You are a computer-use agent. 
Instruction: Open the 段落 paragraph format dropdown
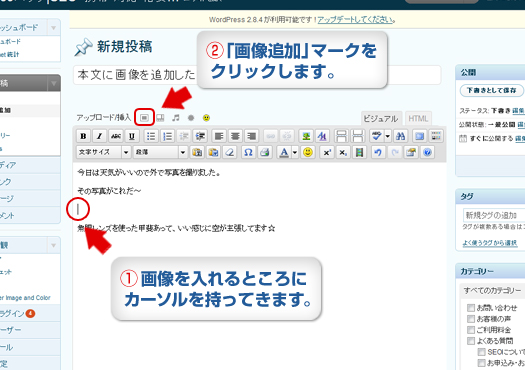[160, 152]
